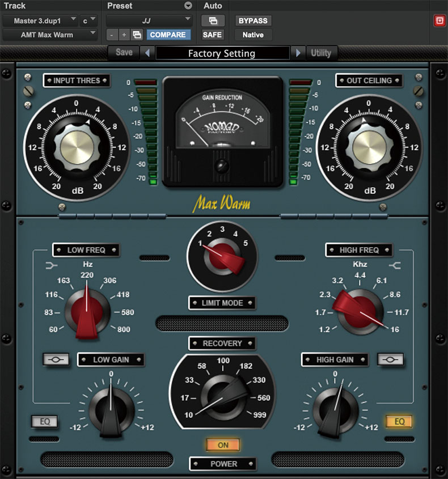Click the low shelf filter icon near LOW FREQ
Viewport: 448px width, 479px height.
(52, 265)
